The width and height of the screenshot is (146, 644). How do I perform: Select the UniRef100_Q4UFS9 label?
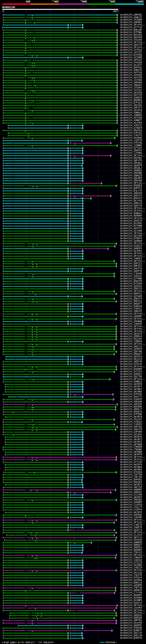(131, 271)
